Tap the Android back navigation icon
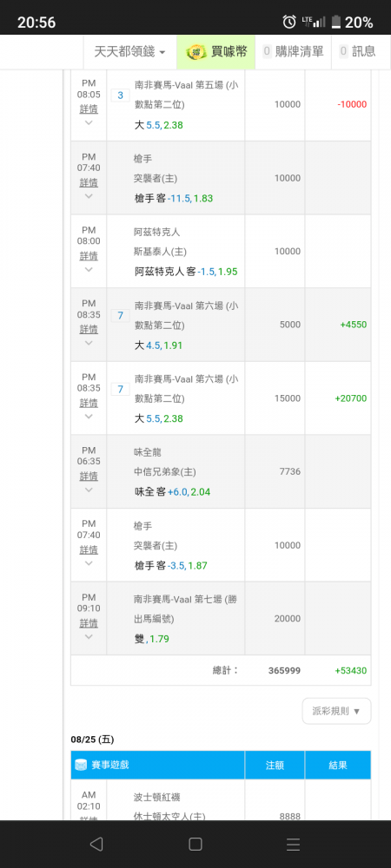 pos(96,844)
